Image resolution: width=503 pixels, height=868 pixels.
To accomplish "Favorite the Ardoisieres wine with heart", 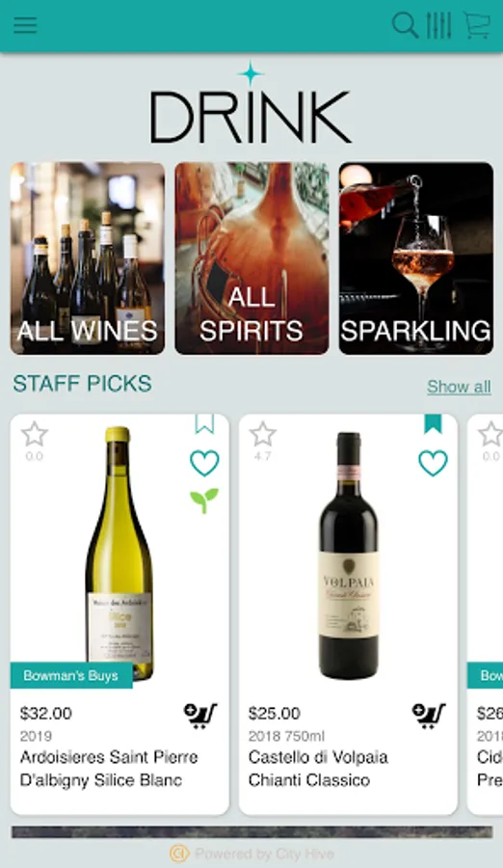I will tap(204, 463).
